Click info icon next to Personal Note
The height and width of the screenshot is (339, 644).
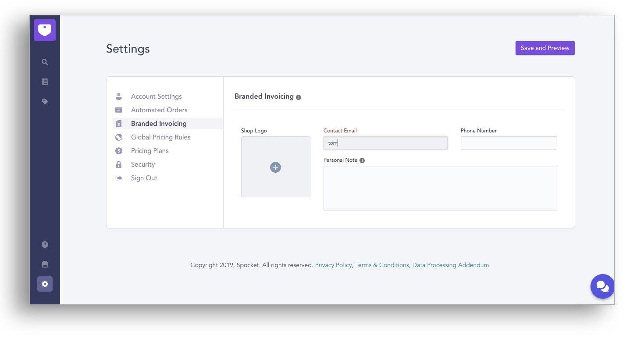(362, 161)
